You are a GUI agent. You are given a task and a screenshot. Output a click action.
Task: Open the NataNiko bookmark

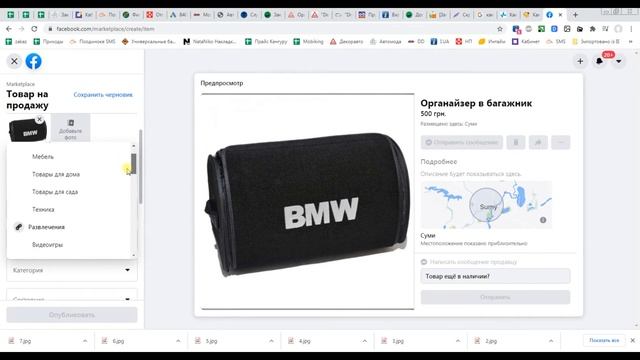pos(210,42)
